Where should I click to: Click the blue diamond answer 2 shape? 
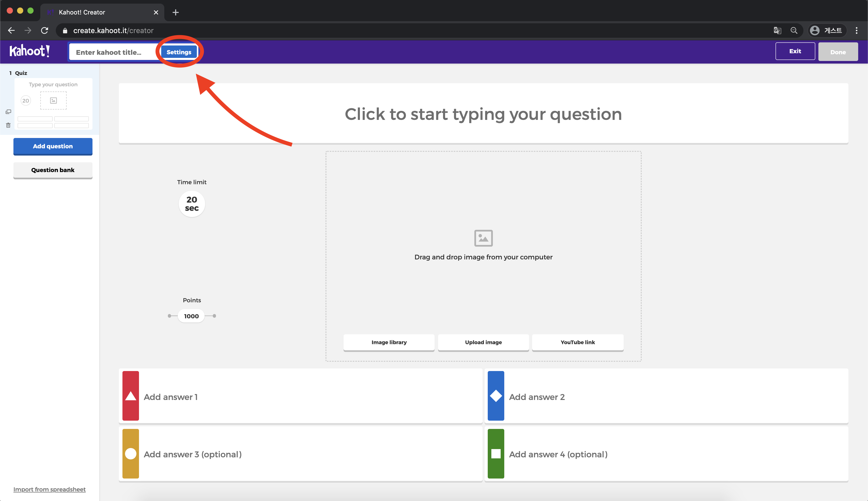(x=495, y=396)
